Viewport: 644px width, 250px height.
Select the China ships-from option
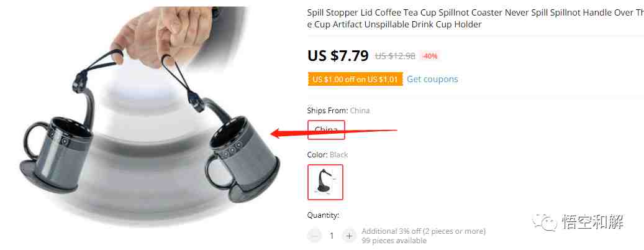coord(326,130)
